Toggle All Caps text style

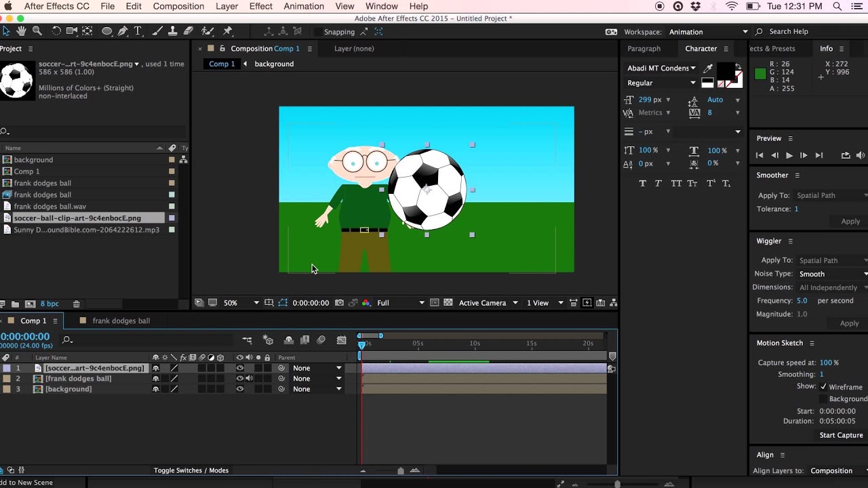click(676, 184)
